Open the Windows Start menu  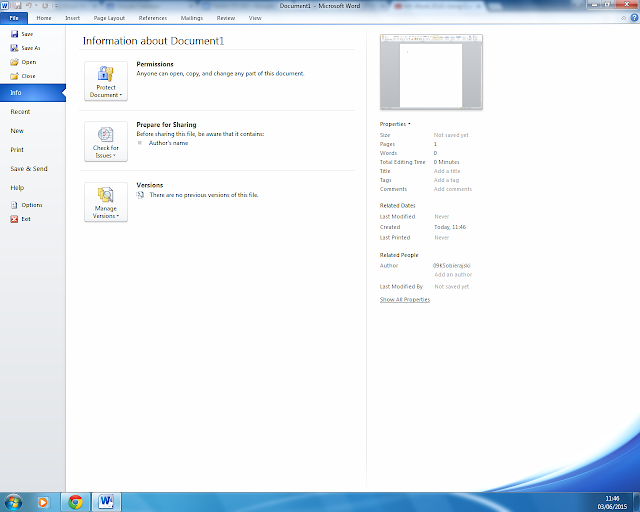13,502
